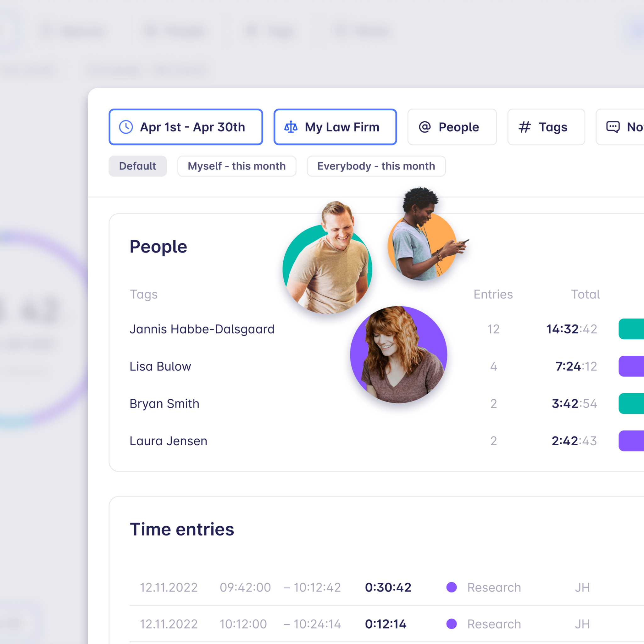Click the speech bubble notes icon
The height and width of the screenshot is (644, 644).
coord(613,127)
